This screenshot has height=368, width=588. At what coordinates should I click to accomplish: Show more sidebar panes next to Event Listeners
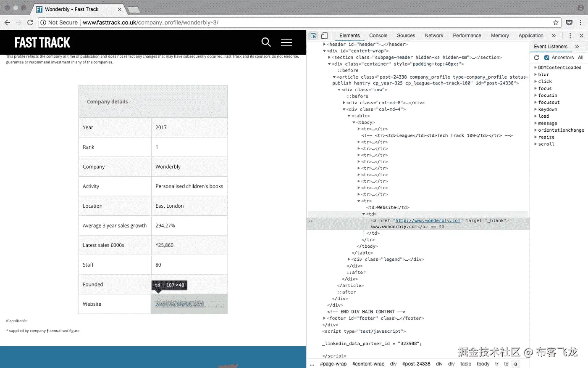[x=577, y=47]
